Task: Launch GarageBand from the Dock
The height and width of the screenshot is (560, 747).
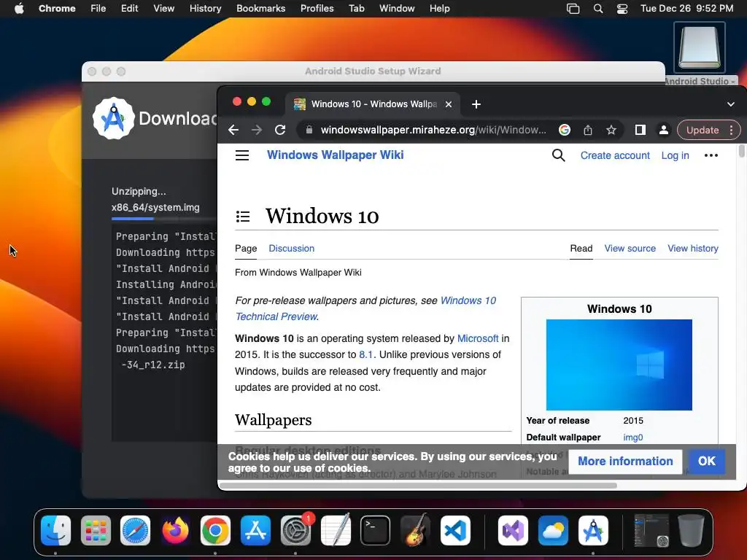Action: [x=415, y=529]
